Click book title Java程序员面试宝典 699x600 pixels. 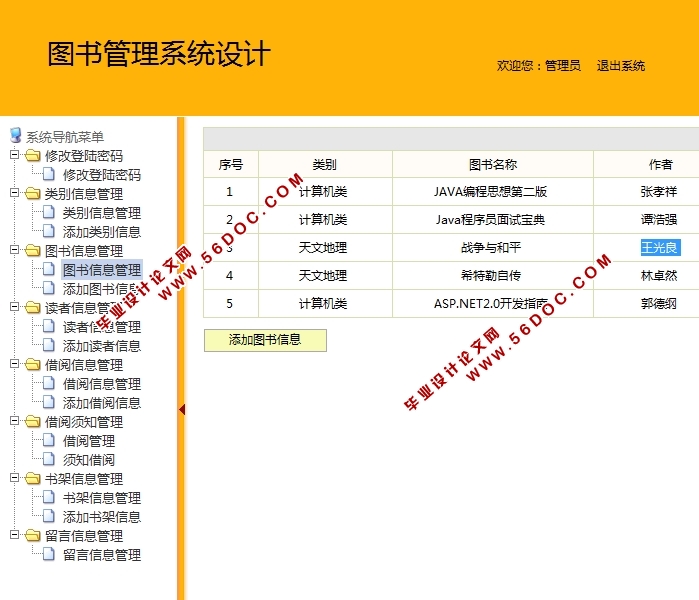point(490,220)
